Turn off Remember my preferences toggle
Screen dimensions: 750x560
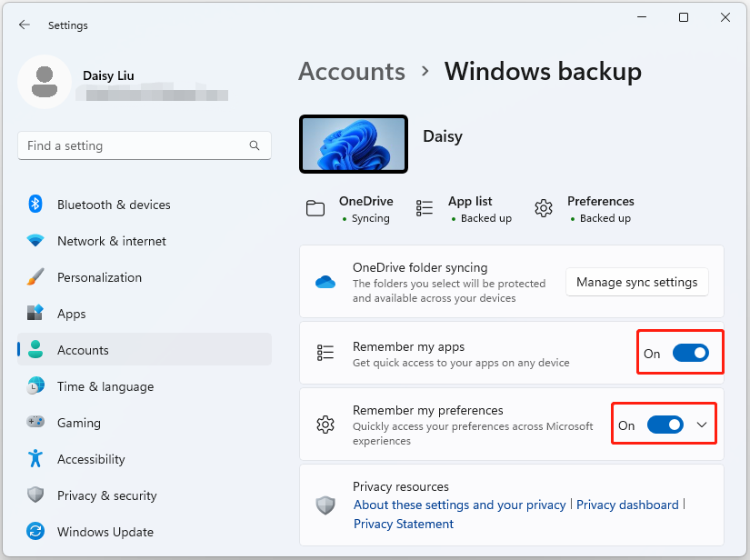click(665, 425)
